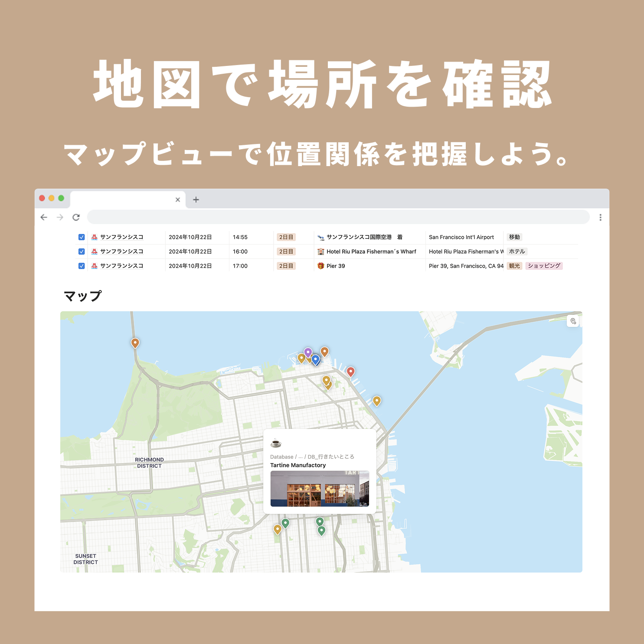The image size is (644, 644).
Task: Select the red map pin along the Embarcadero
Action: [x=350, y=371]
